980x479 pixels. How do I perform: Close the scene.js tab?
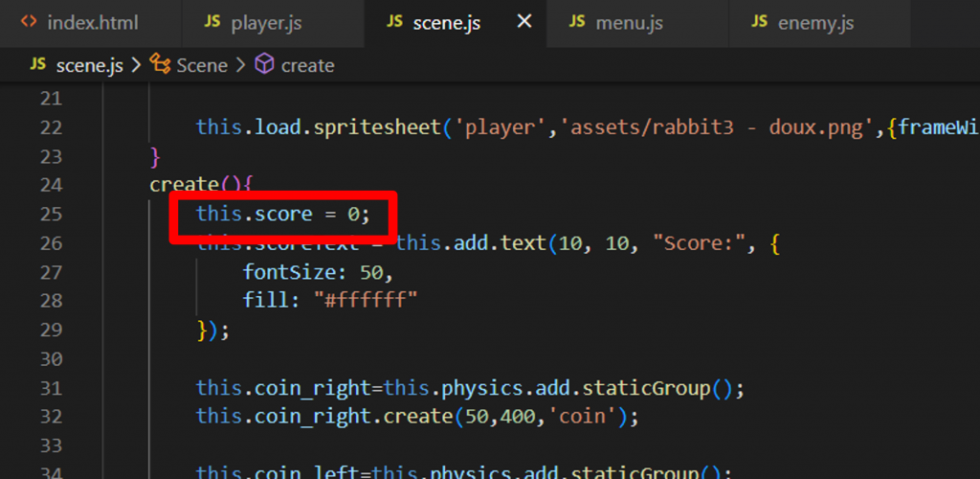coord(525,22)
